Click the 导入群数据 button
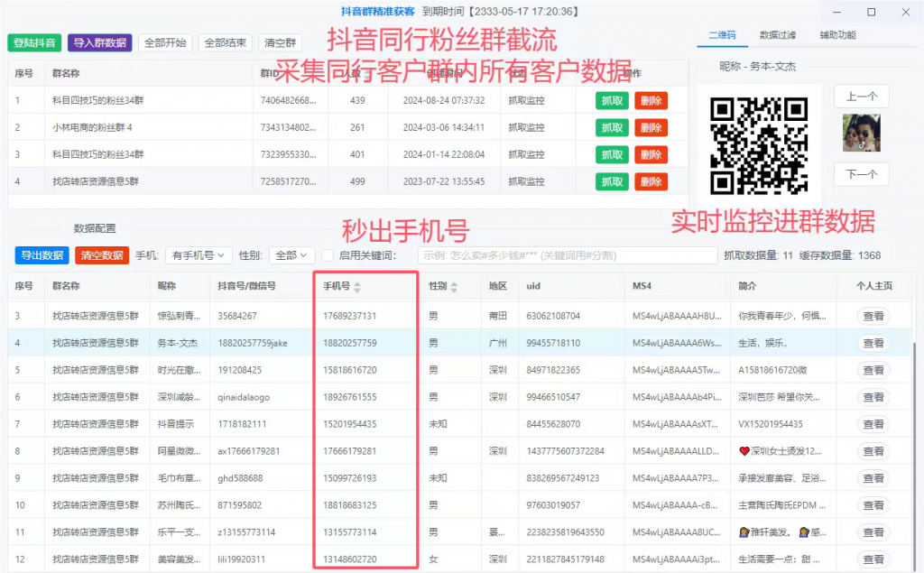This screenshot has height=573, width=924. point(99,42)
